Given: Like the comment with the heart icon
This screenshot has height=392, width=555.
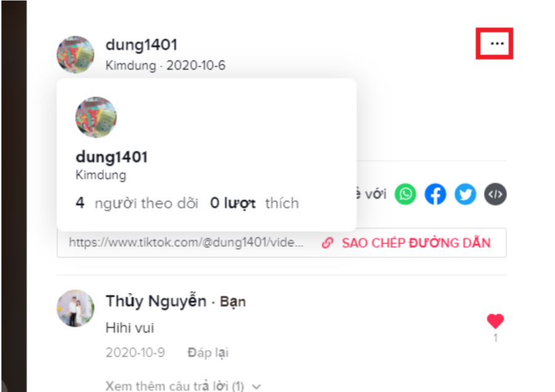Looking at the screenshot, I should coord(495,321).
